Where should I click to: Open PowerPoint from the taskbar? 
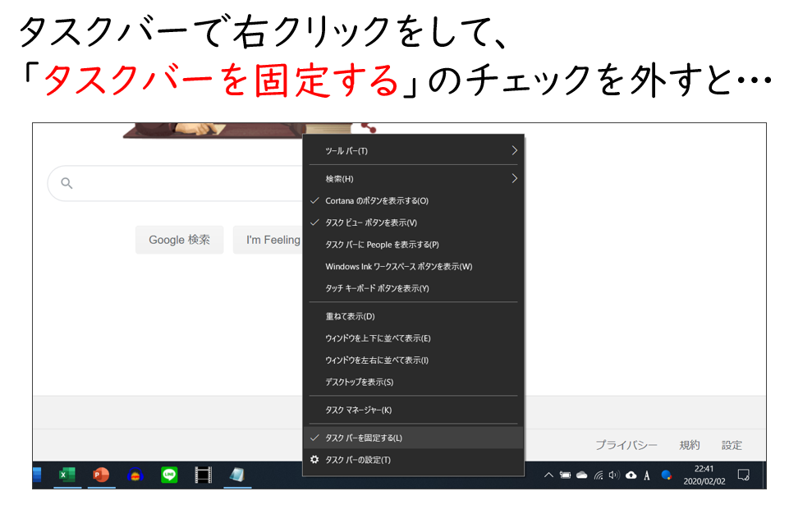[101, 475]
